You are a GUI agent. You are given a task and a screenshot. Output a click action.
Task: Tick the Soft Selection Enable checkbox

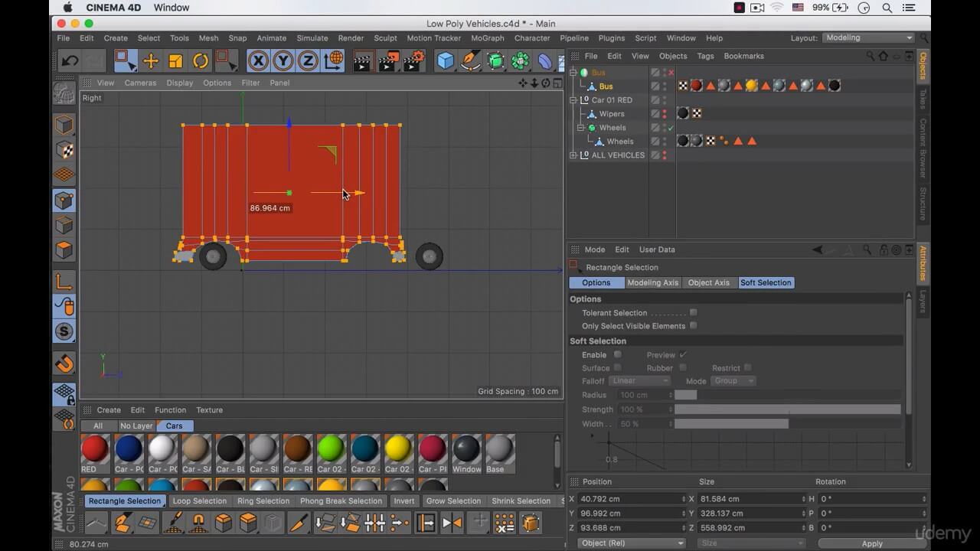pyautogui.click(x=618, y=354)
